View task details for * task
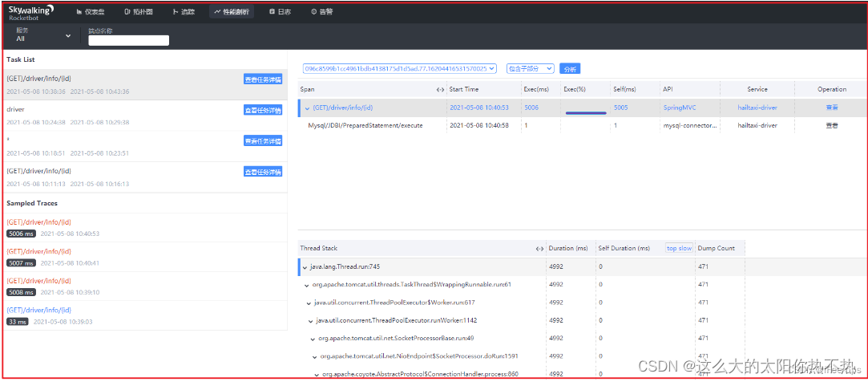Viewport: 868px width, 382px height. click(x=263, y=140)
